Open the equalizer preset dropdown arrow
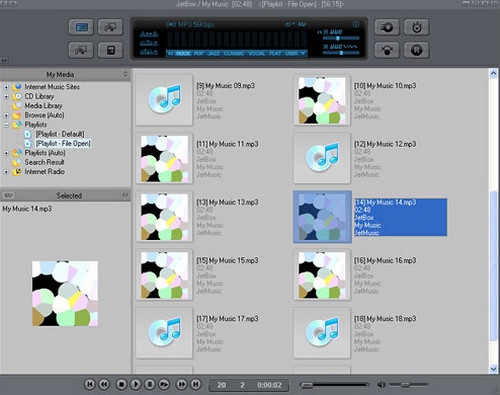The height and width of the screenshot is (395, 500). [x=303, y=53]
